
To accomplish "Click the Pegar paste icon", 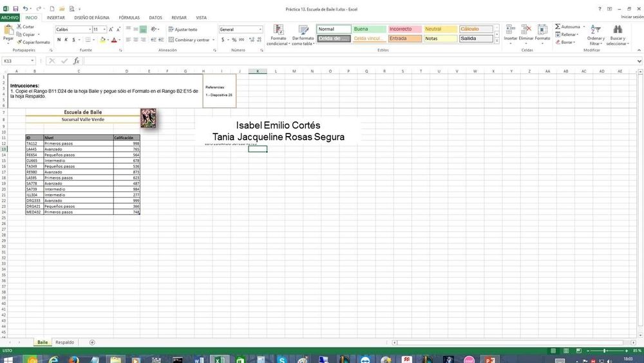I will click(x=8, y=31).
